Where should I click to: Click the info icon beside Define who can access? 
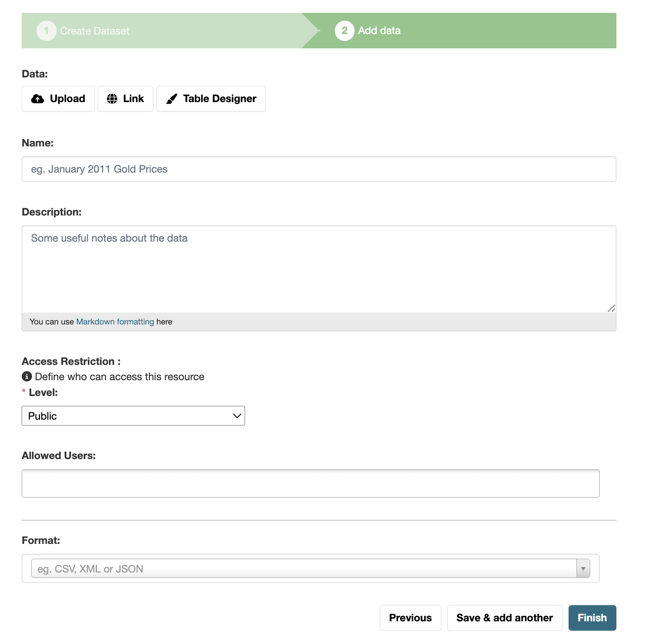tap(27, 377)
